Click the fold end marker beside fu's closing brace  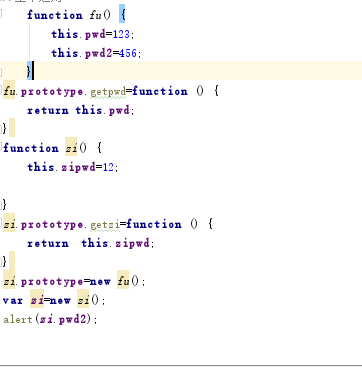pyautogui.click(x=1, y=72)
